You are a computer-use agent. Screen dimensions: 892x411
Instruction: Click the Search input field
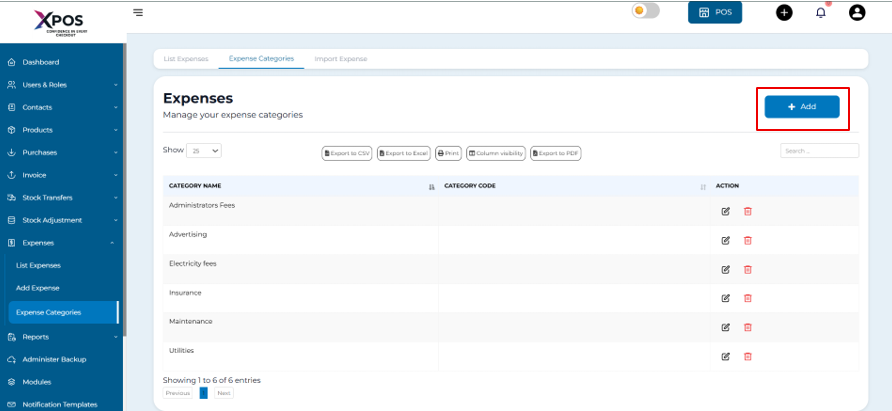point(819,151)
